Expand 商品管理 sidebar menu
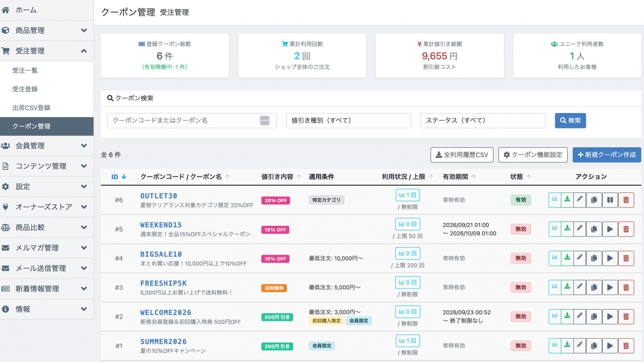Viewport: 644px width, 362px height. pos(47,31)
